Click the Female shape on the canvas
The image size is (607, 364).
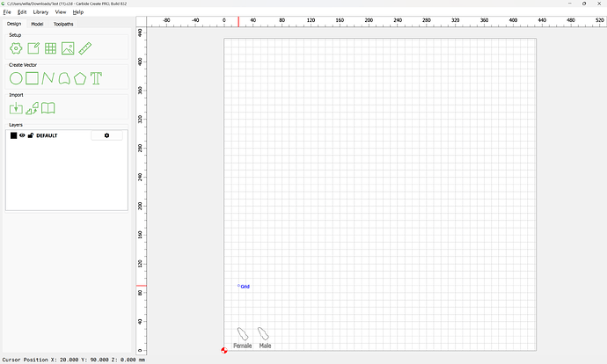(x=241, y=335)
